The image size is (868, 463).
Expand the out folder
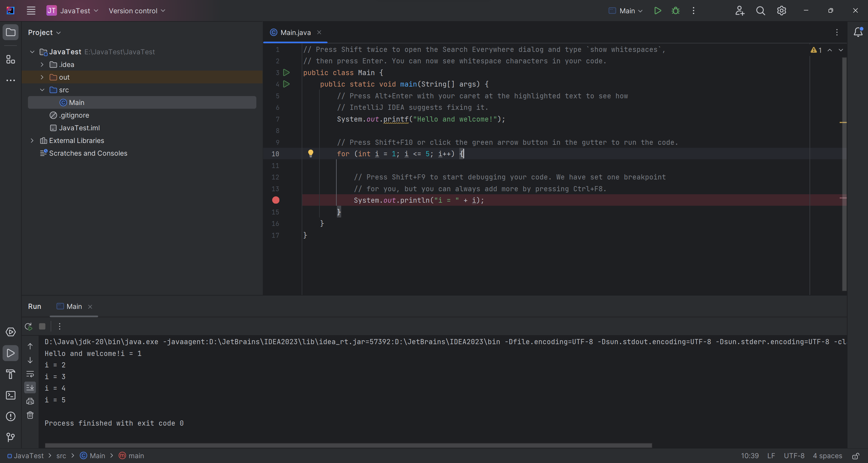click(x=42, y=77)
